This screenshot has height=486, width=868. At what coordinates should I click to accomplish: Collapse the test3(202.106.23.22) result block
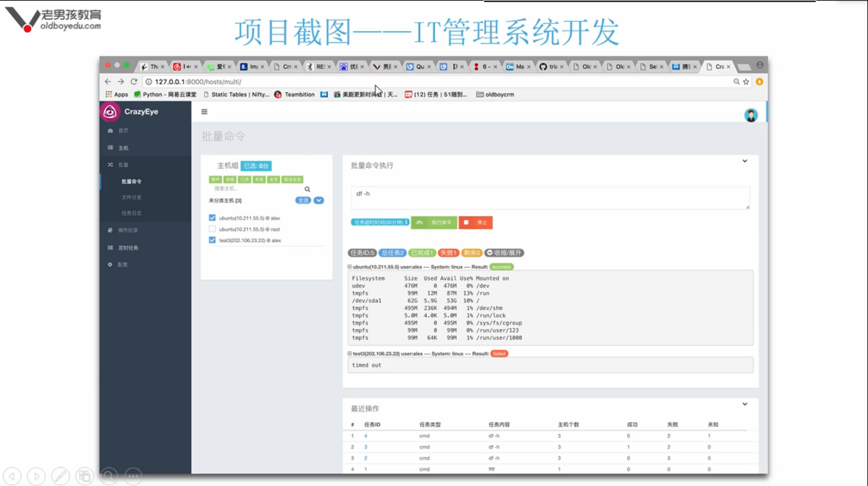coord(349,354)
